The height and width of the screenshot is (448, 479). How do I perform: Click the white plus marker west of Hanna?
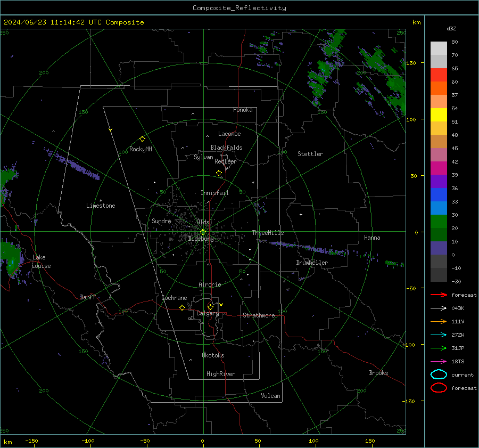[x=301, y=214]
